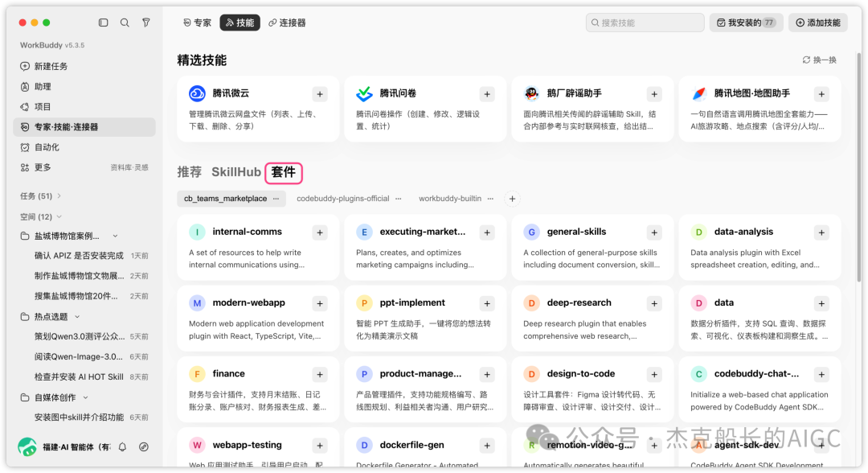This screenshot has width=868, height=473.
Task: Install product-manage plugin via plus button
Action: tap(487, 375)
